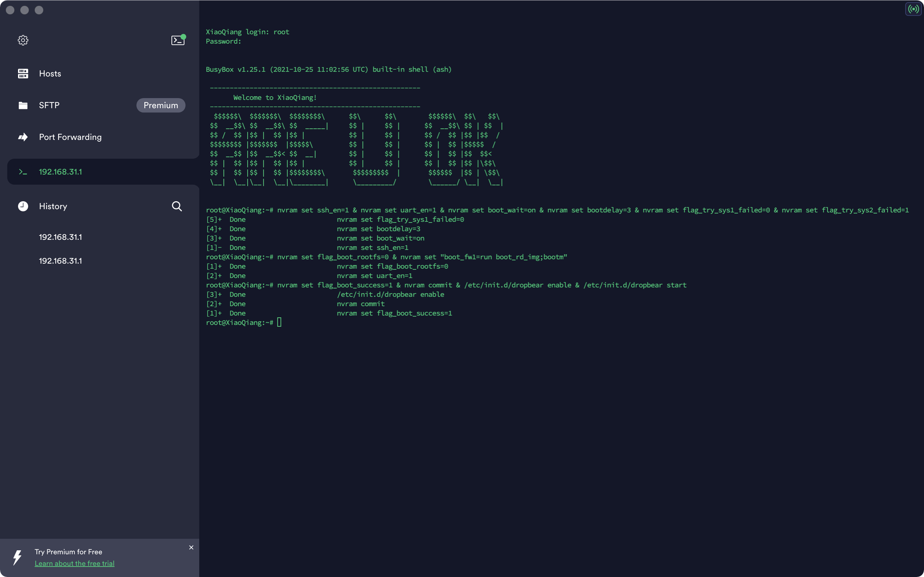Click the Premium badge next to SFTP
This screenshot has width=924, height=577.
click(161, 105)
